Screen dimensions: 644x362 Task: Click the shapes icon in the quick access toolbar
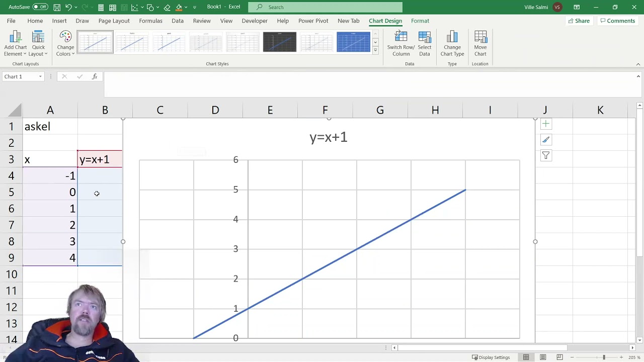[150, 7]
